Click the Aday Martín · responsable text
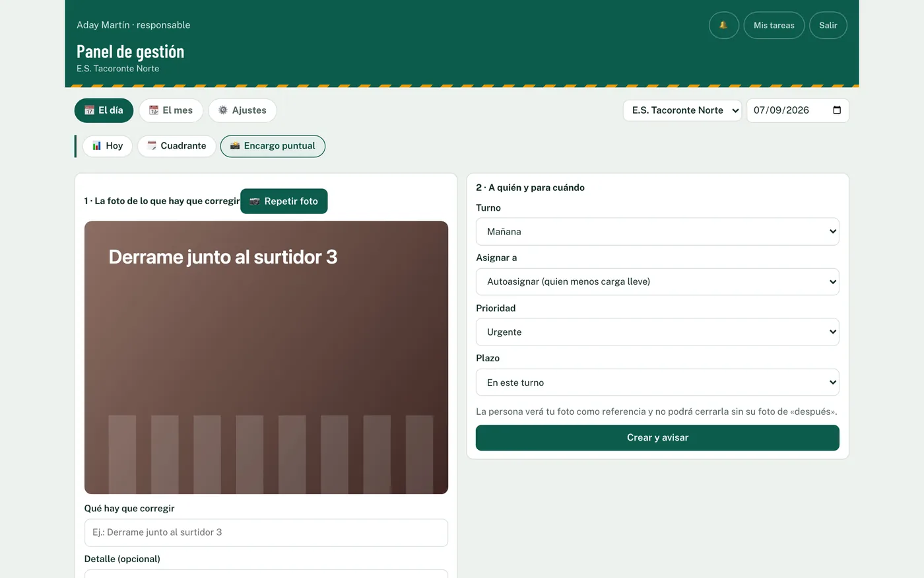The width and height of the screenshot is (924, 578). (x=133, y=25)
